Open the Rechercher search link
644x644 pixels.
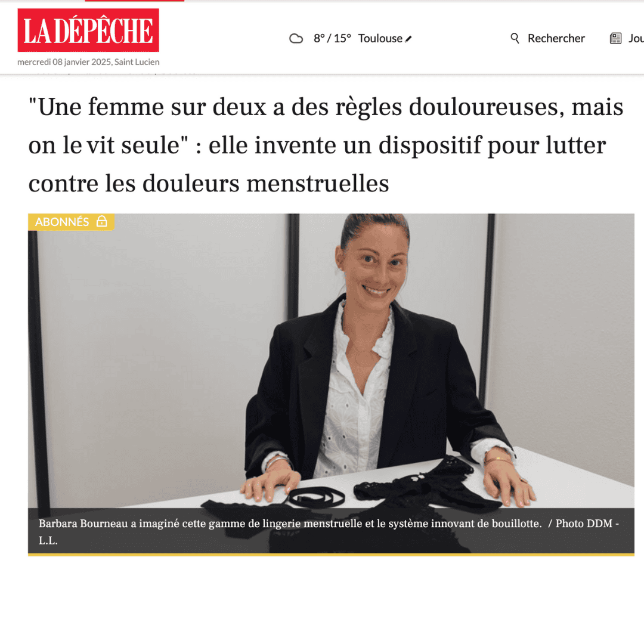pos(556,38)
